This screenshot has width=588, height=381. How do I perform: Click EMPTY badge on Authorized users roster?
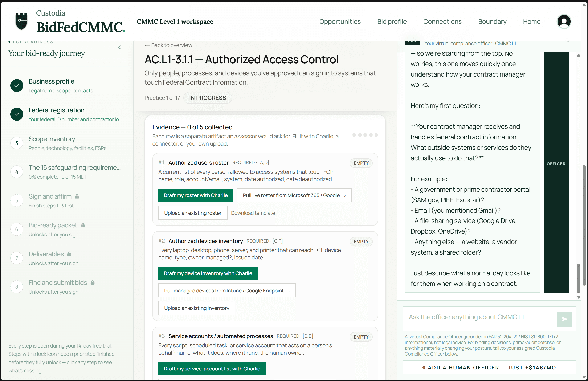[x=361, y=163]
